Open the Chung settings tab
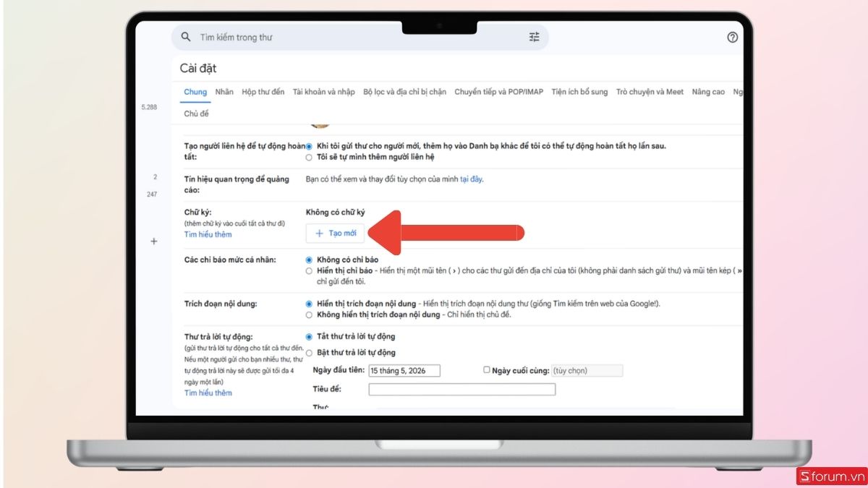 pos(195,92)
